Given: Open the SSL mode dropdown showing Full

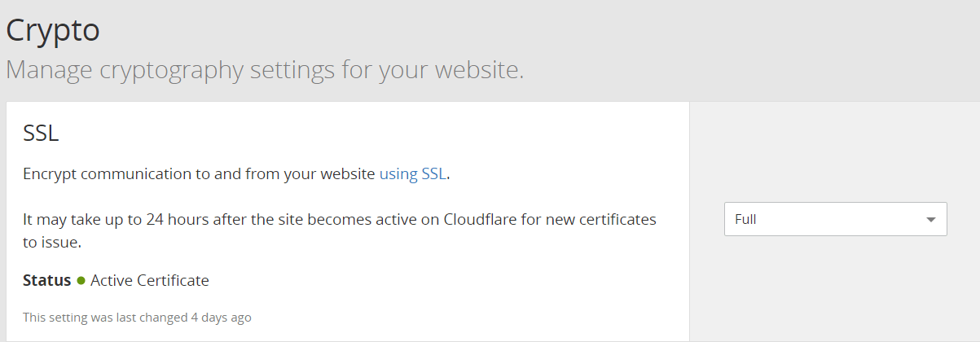Looking at the screenshot, I should [x=835, y=219].
